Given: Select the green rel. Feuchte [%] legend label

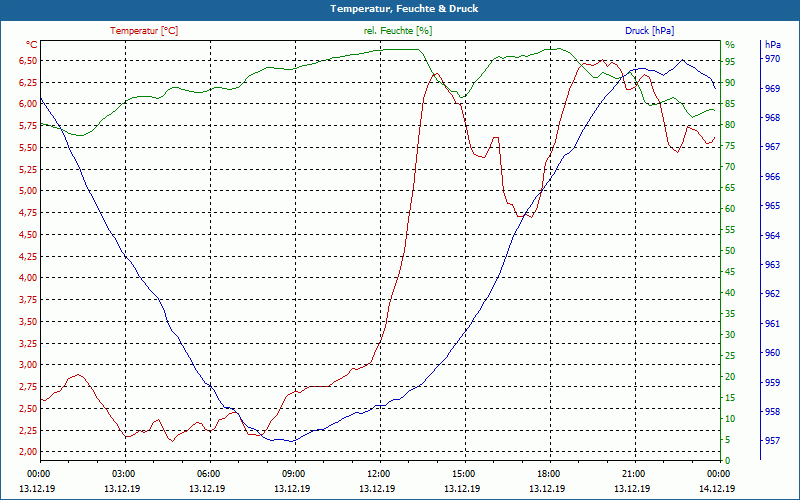Looking at the screenshot, I should [x=397, y=31].
